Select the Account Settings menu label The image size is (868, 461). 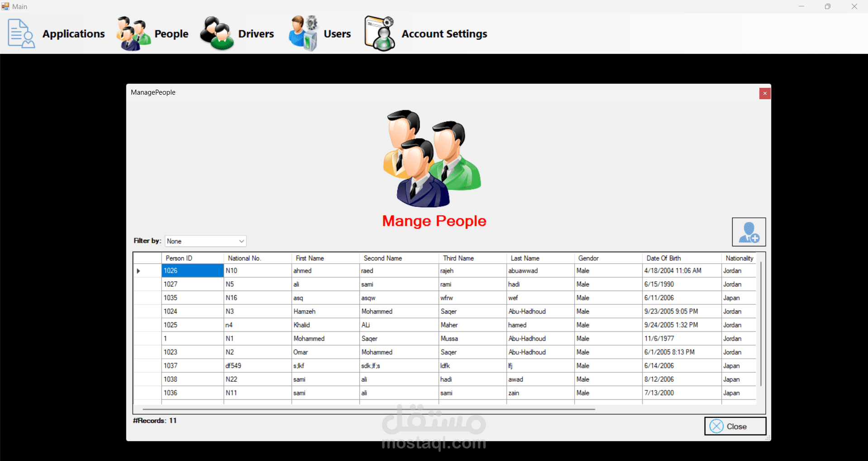pyautogui.click(x=444, y=34)
